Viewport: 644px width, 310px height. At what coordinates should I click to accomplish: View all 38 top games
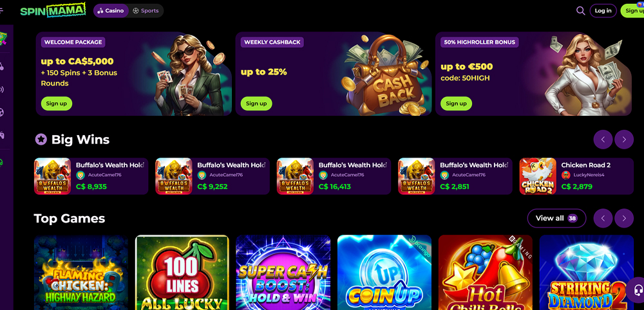556,218
